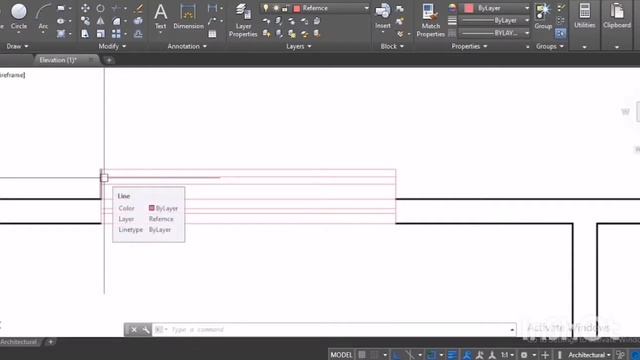This screenshot has width=640, height=360.
Task: Toggle group selection on/off icon
Action: coord(561,33)
